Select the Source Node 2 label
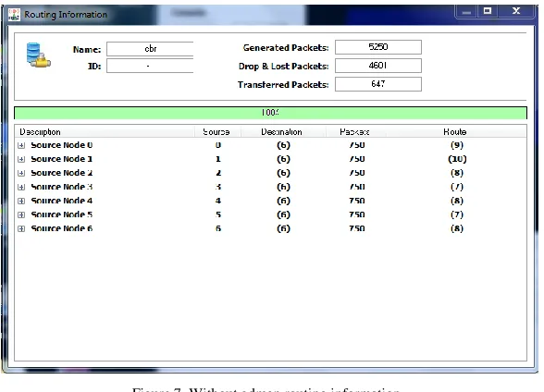The height and width of the screenshot is (392, 544). [x=62, y=173]
